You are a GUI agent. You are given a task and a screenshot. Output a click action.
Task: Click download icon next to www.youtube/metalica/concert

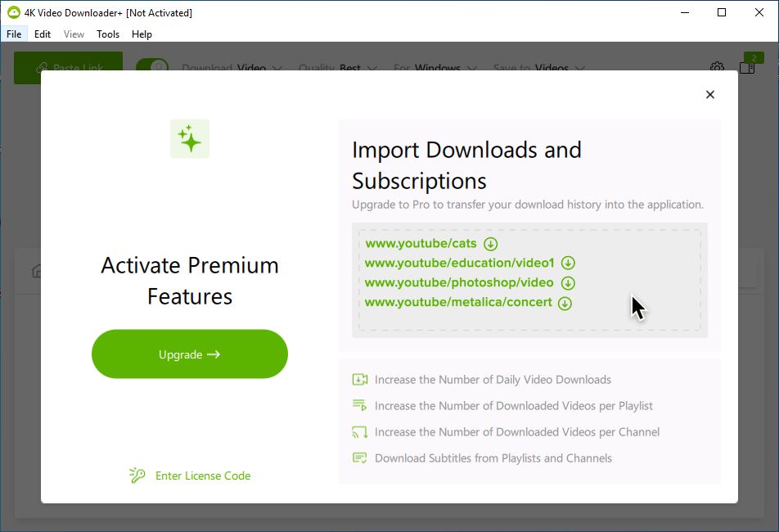[565, 303]
